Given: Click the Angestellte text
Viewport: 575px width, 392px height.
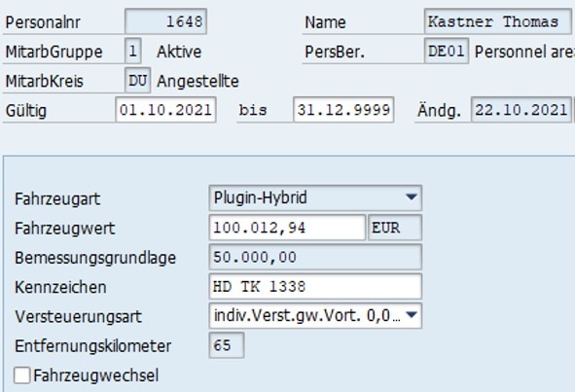Looking at the screenshot, I should point(198,81).
